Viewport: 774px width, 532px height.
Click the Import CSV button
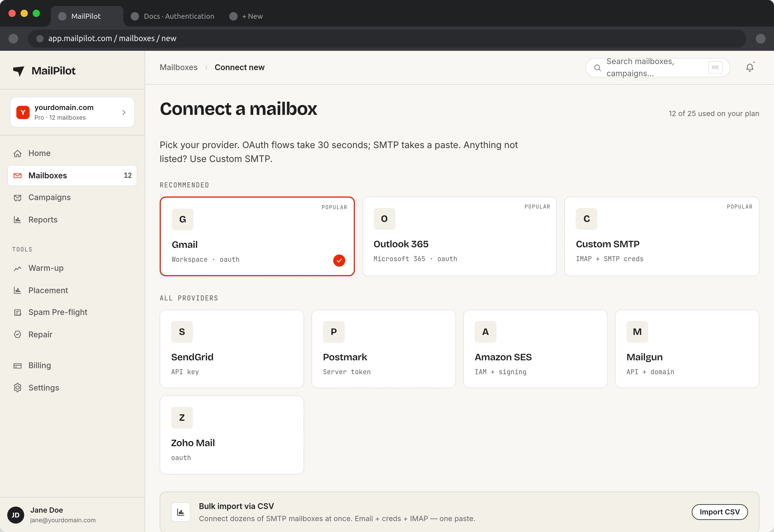click(719, 512)
